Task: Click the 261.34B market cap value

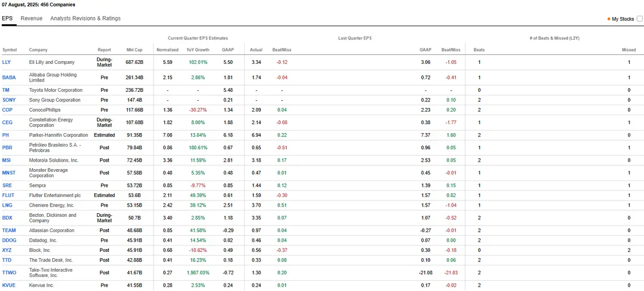Action: pyautogui.click(x=134, y=77)
